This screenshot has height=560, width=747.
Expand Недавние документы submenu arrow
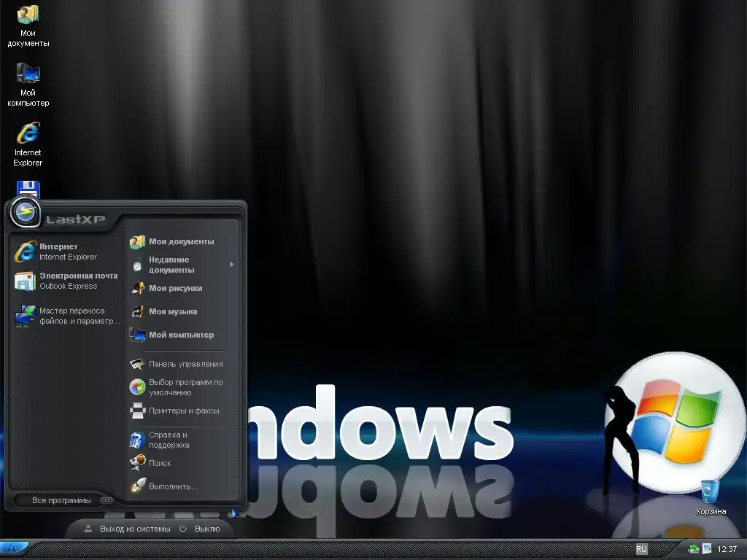pos(231,264)
